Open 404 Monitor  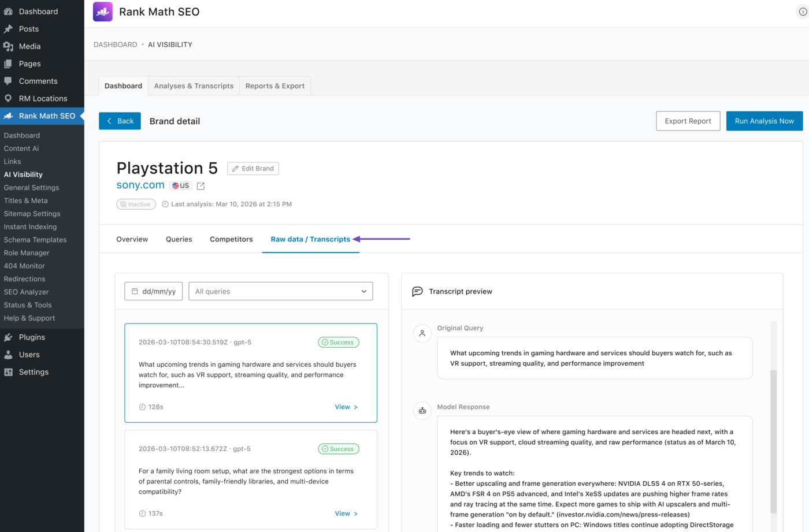click(x=24, y=266)
